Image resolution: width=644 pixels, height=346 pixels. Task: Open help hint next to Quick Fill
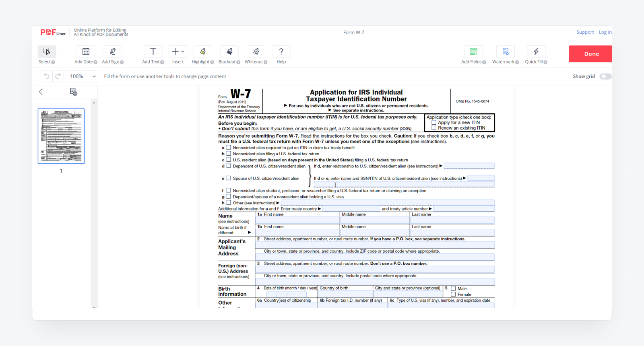coord(545,62)
